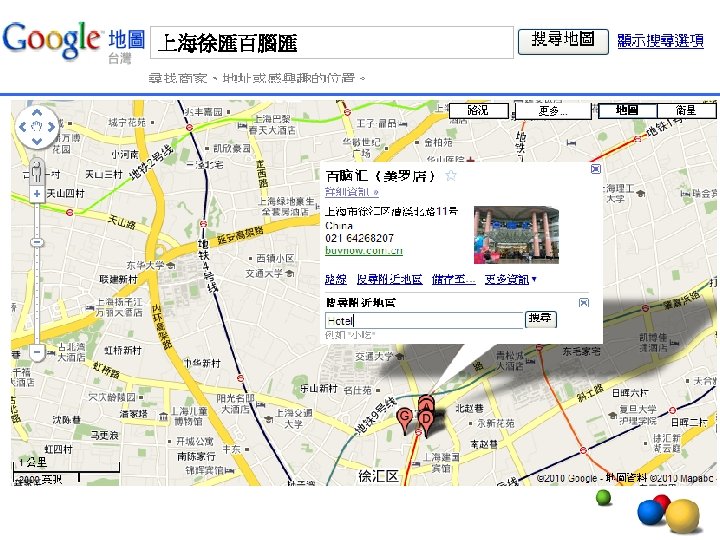
Task: Toggle the 路況 traffic layer
Action: coord(479,111)
